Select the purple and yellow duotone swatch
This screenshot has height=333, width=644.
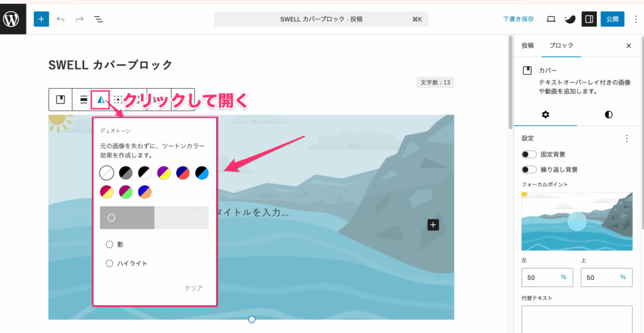tap(164, 172)
